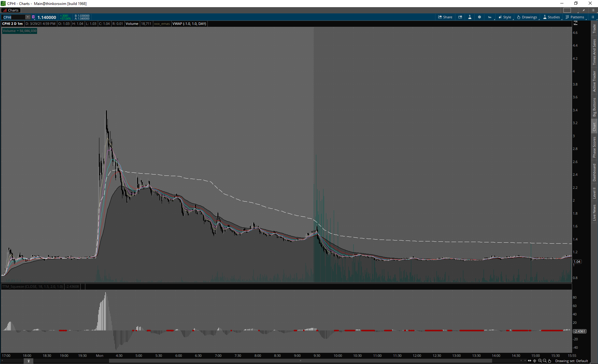Click the Share chart button
This screenshot has width=598, height=364.
coord(445,17)
